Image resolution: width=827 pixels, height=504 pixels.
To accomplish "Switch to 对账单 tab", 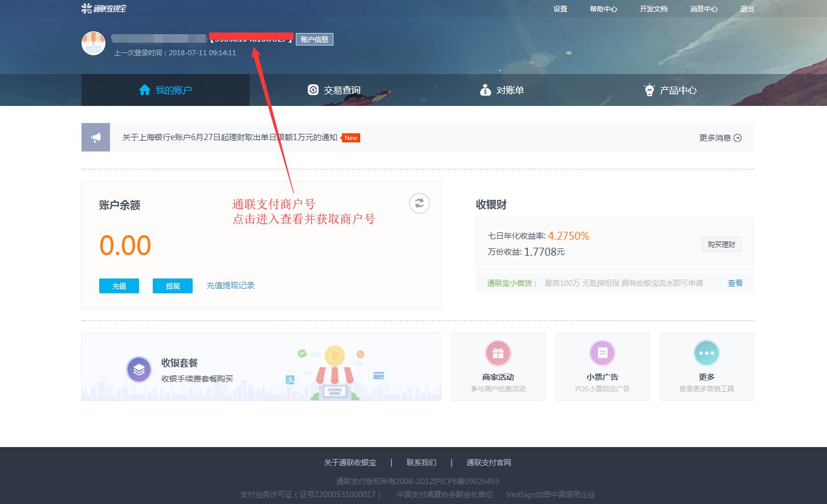I will 502,90.
